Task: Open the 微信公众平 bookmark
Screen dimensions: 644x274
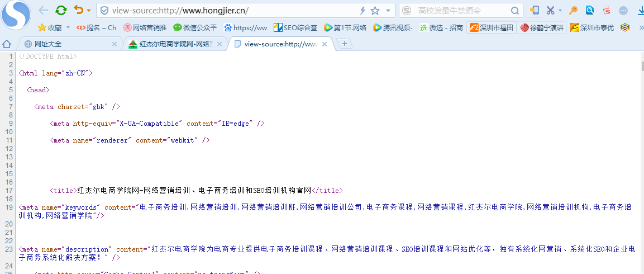Action: 195,27
